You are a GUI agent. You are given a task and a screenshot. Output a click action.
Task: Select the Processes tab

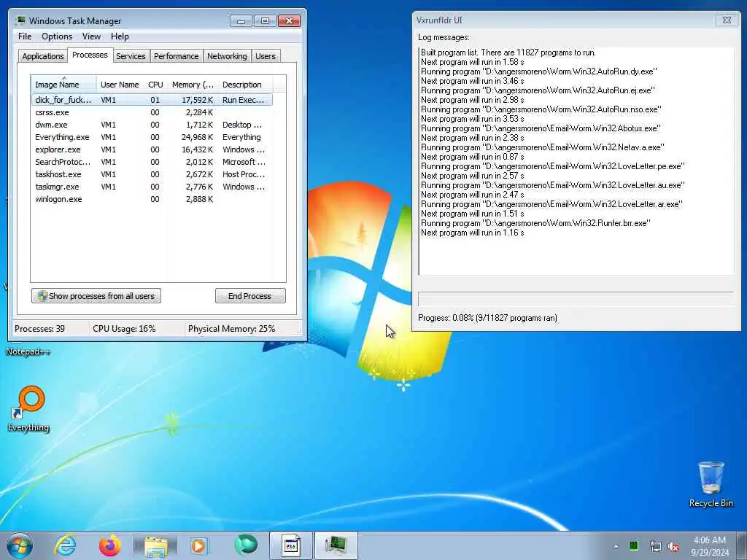coord(90,55)
